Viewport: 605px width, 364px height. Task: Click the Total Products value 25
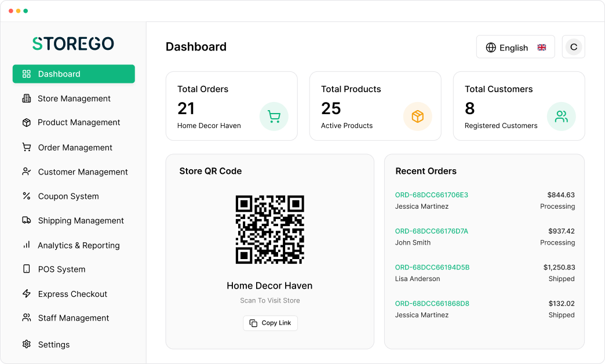point(331,108)
